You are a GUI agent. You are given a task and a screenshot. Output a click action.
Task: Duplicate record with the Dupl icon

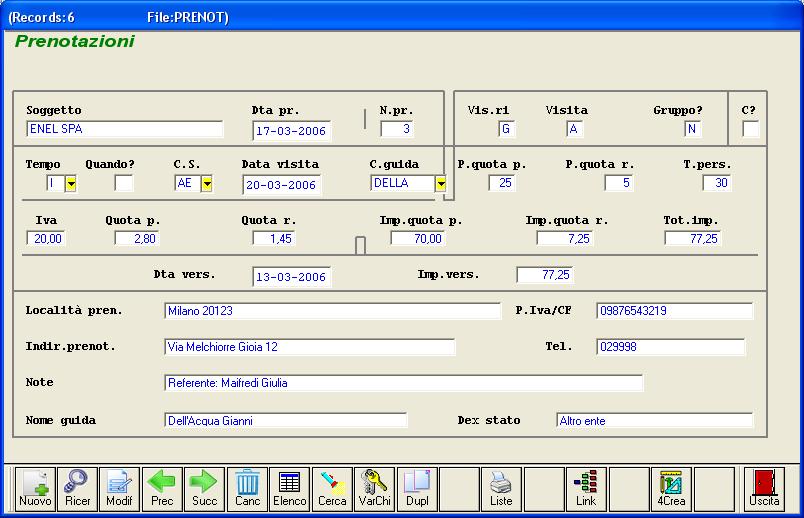(417, 488)
